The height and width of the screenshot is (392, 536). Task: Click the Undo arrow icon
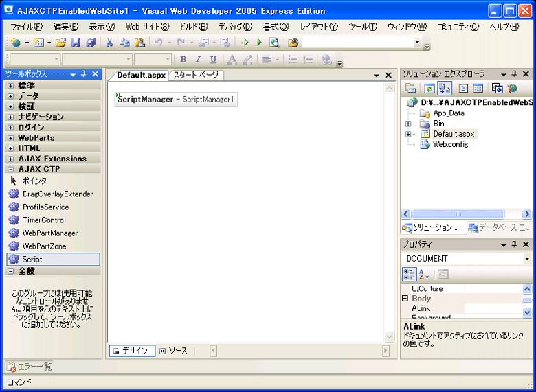(x=158, y=43)
